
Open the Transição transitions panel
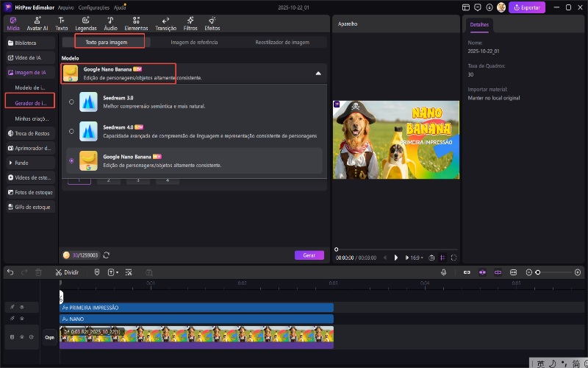coord(165,23)
